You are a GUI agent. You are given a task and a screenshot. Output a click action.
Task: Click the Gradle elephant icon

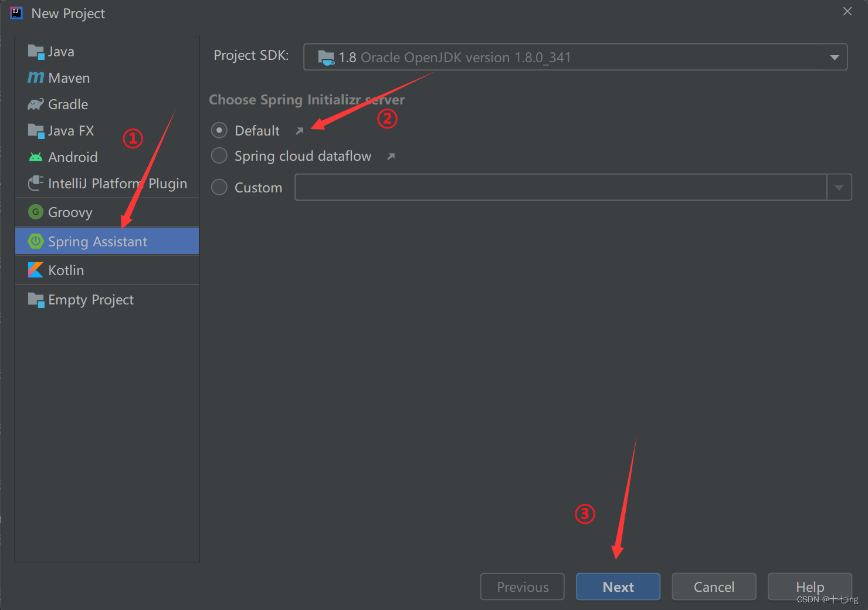[36, 104]
